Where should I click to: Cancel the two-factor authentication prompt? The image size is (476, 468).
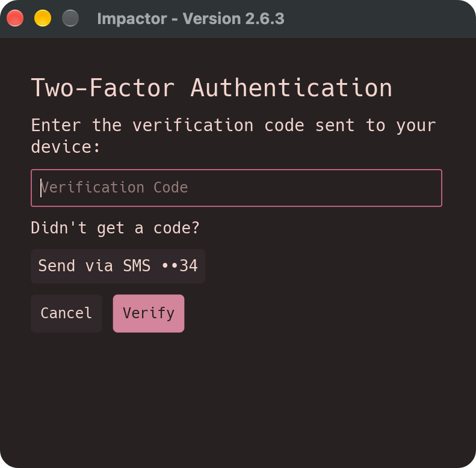tap(66, 313)
